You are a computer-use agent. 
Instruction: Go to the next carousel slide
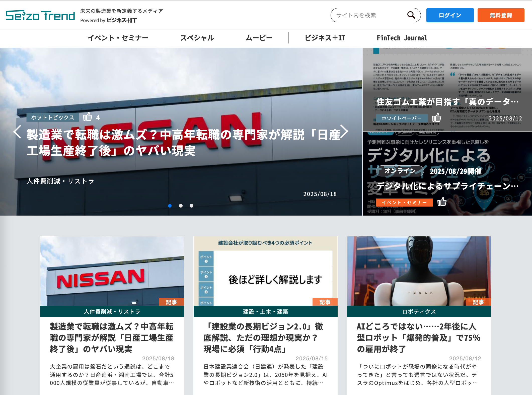[x=344, y=131]
